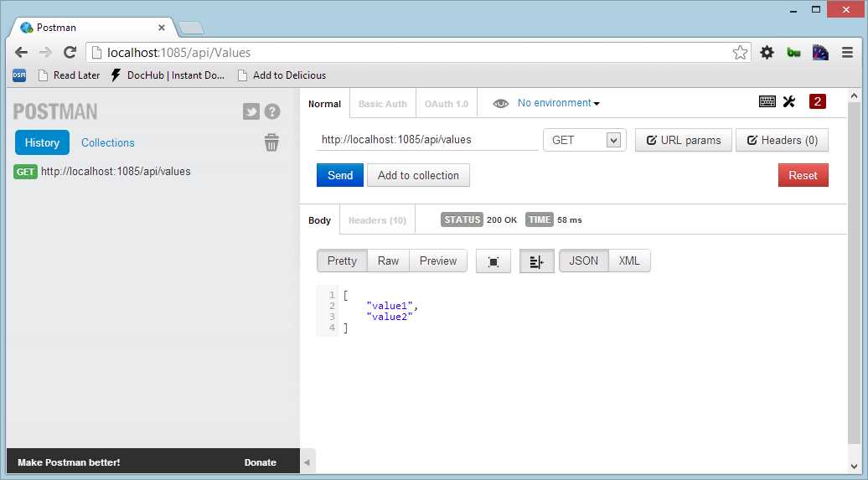Toggle line wrapping icon in response toolbar
Viewport: 868px width, 480px height.
tap(536, 261)
